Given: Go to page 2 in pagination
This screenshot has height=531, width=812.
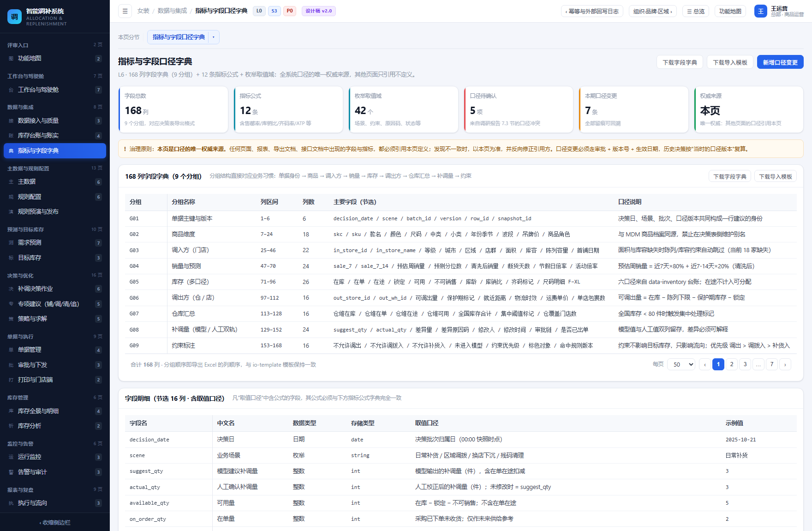Looking at the screenshot, I should coord(732,364).
